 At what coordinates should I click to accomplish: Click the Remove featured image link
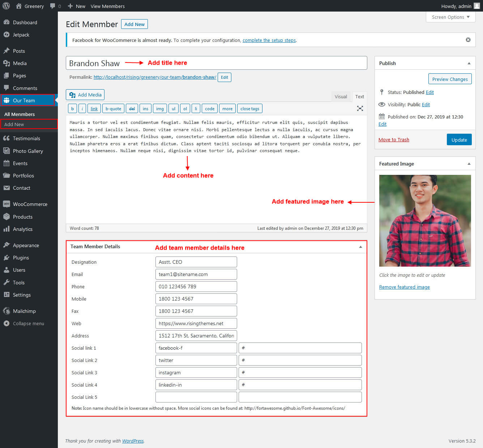click(404, 287)
